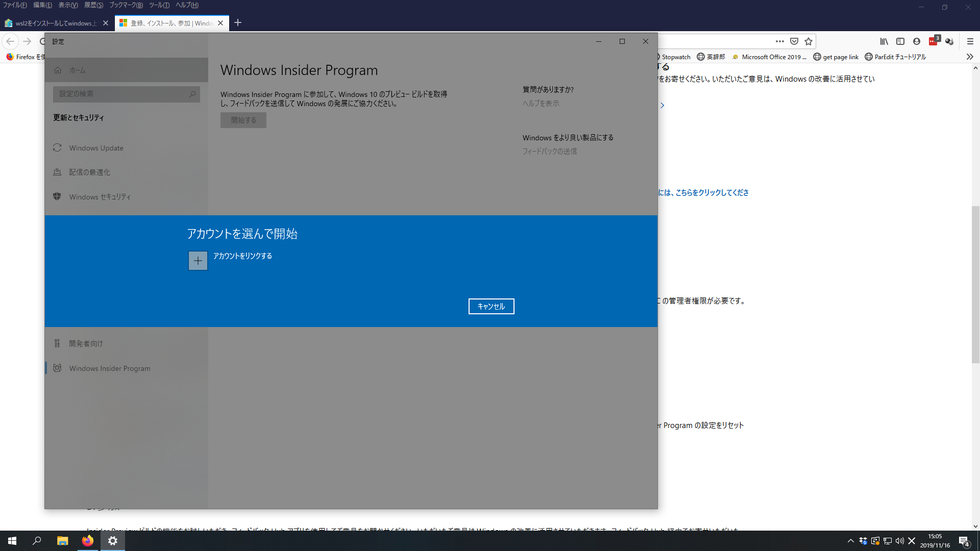Click the Windows Start button
This screenshot has width=980, height=551.
[12, 541]
